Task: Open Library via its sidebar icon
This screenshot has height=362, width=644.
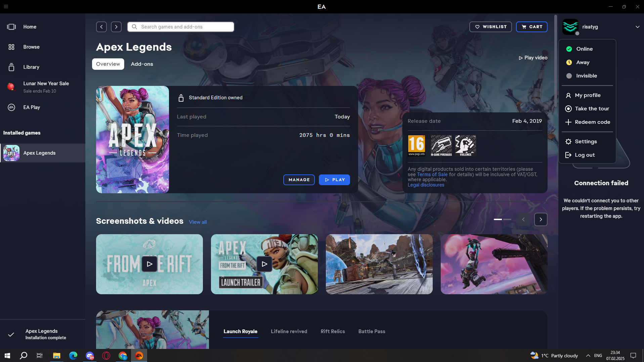Action: point(11,67)
